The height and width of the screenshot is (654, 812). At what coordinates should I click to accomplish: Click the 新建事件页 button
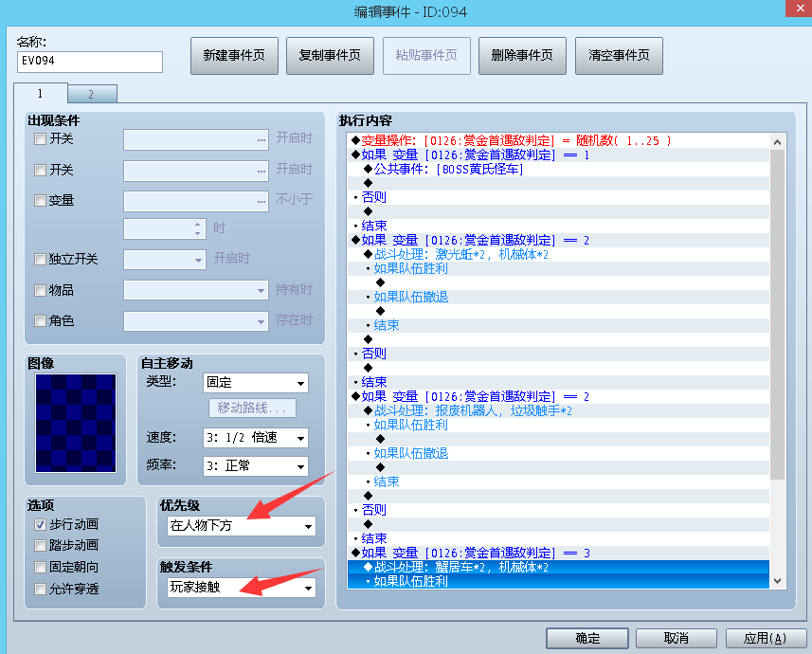pos(234,56)
